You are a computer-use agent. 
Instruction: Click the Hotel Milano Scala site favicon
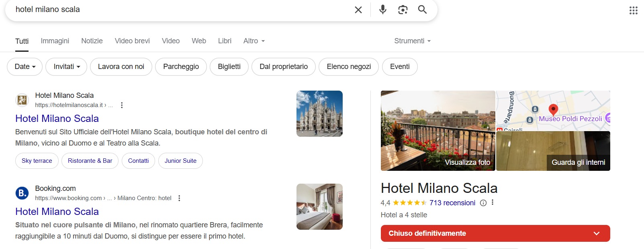coord(22,100)
